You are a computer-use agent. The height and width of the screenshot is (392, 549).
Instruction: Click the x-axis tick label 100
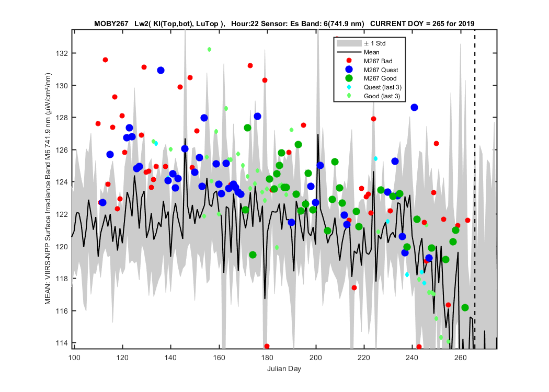74,358
